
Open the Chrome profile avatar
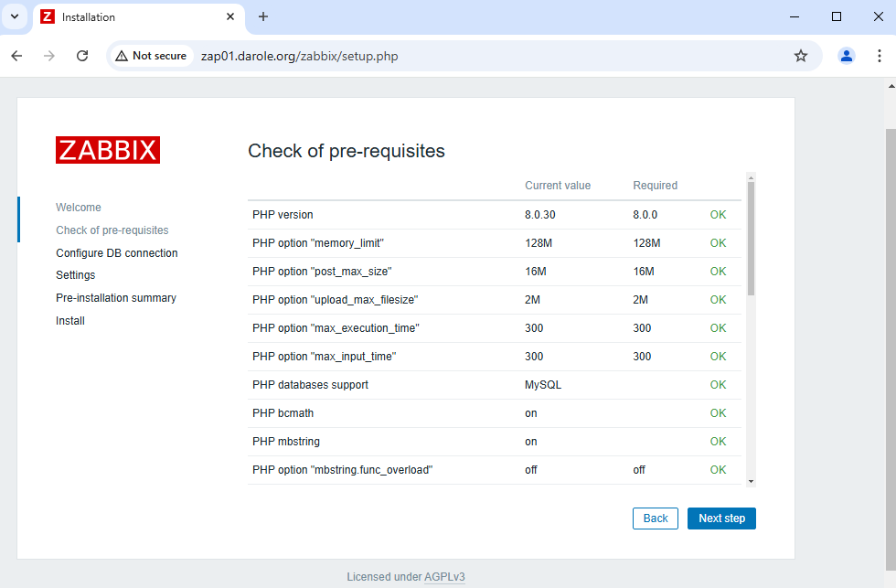click(847, 56)
